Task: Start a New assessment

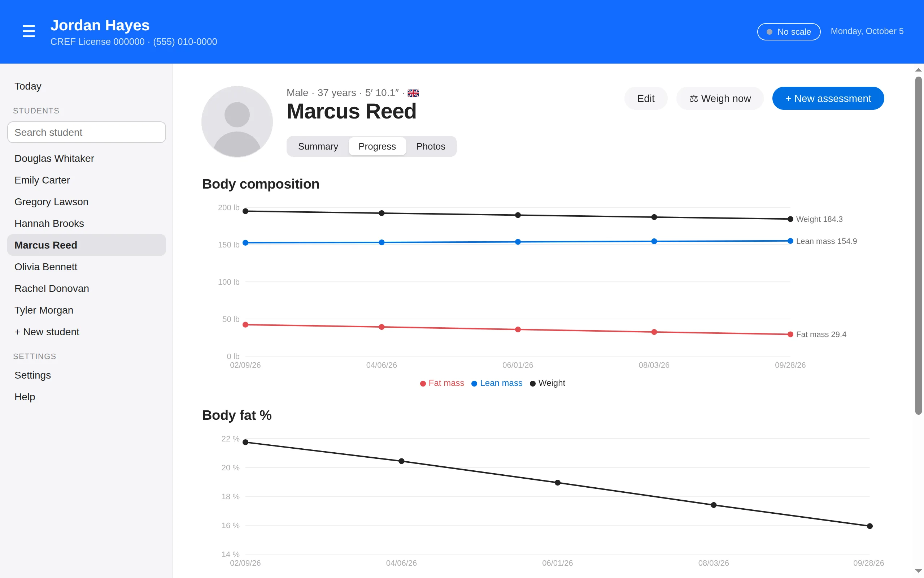Action: coord(828,98)
